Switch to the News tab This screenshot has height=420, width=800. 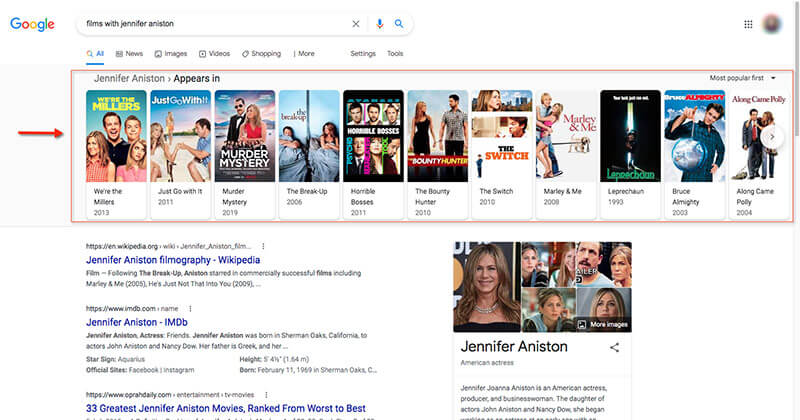(x=129, y=54)
